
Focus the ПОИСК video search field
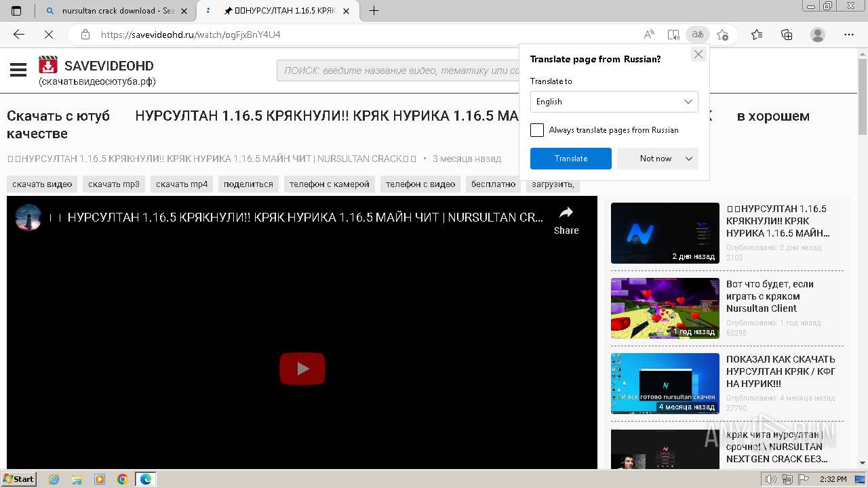[x=398, y=70]
